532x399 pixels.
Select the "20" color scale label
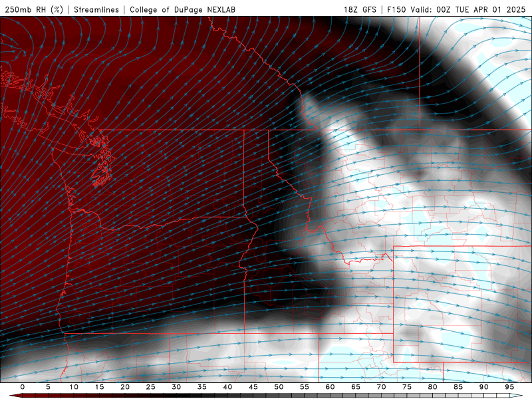[x=125, y=387]
